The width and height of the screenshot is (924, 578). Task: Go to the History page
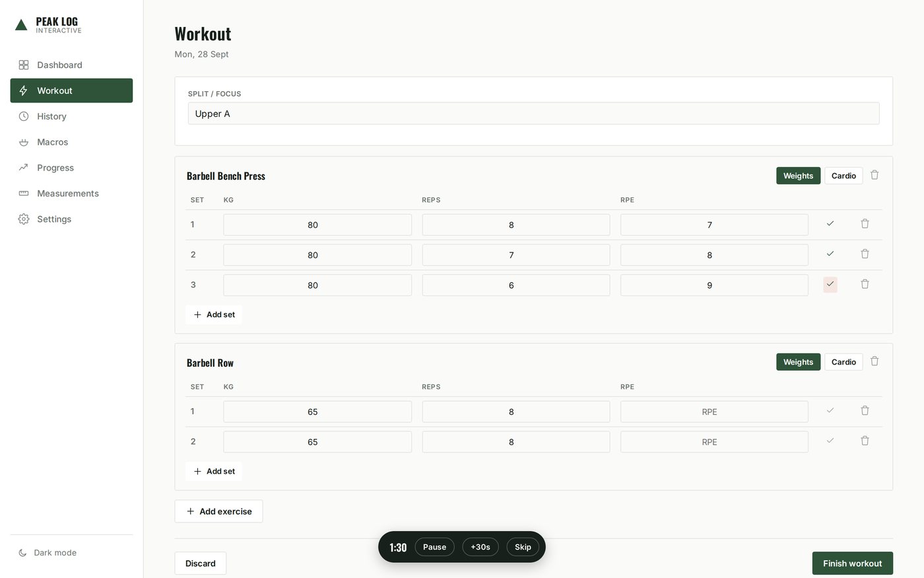[71, 116]
